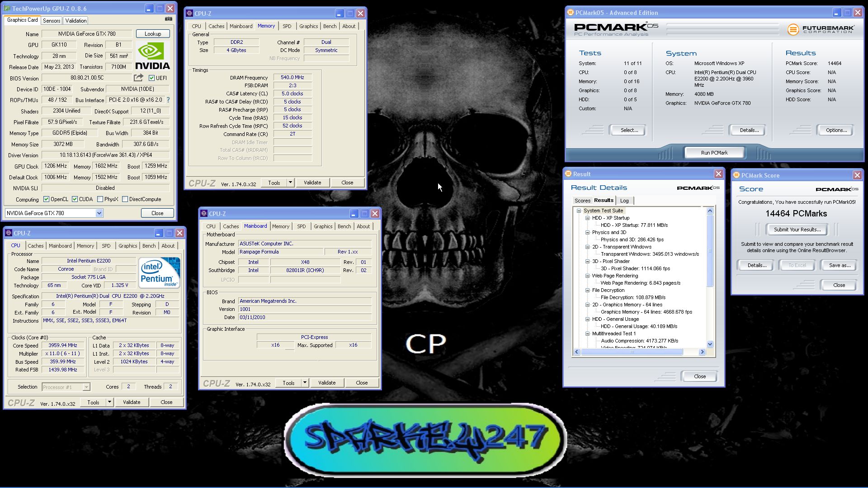Image resolution: width=868 pixels, height=488 pixels.
Task: Open Tools dropdown arrow in CPU-Z Memory window
Action: pyautogui.click(x=290, y=183)
